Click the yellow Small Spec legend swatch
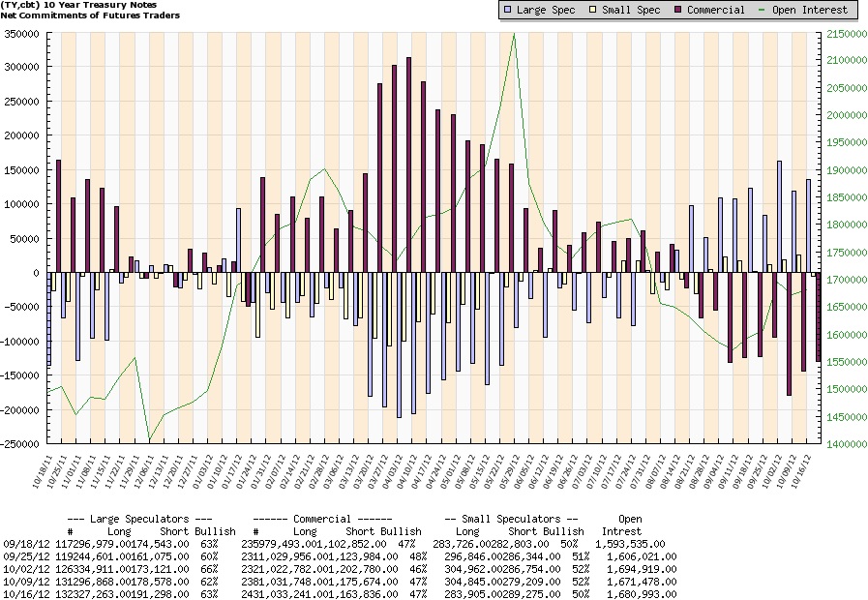 593,10
